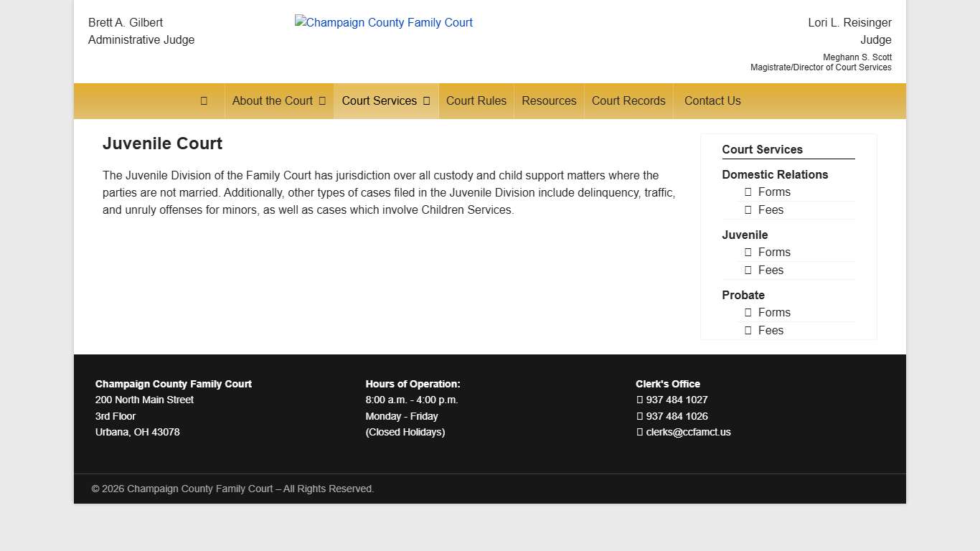Click the phone icon for 937 484 1027
The height and width of the screenshot is (551, 980).
point(640,400)
